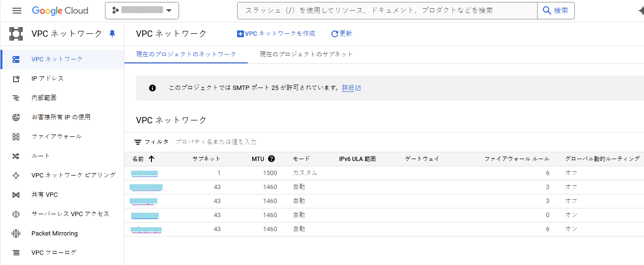
Task: Open IP アドレス in the sidebar
Action: click(x=47, y=78)
